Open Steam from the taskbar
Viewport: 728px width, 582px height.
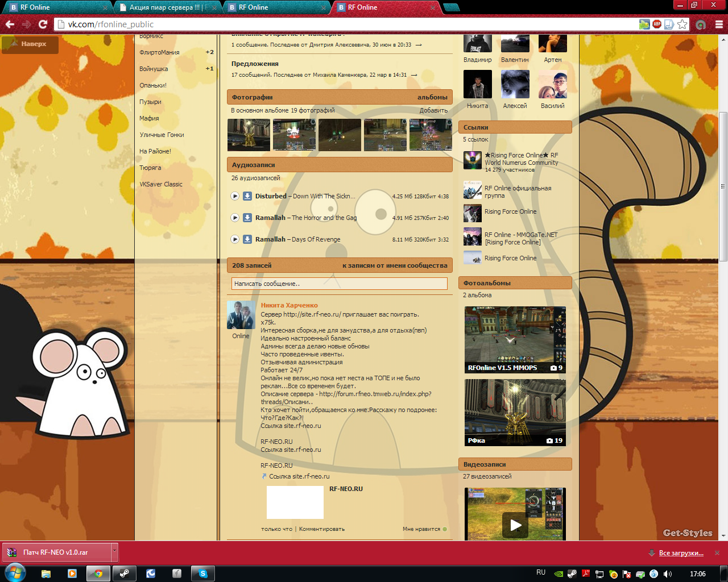click(x=124, y=573)
